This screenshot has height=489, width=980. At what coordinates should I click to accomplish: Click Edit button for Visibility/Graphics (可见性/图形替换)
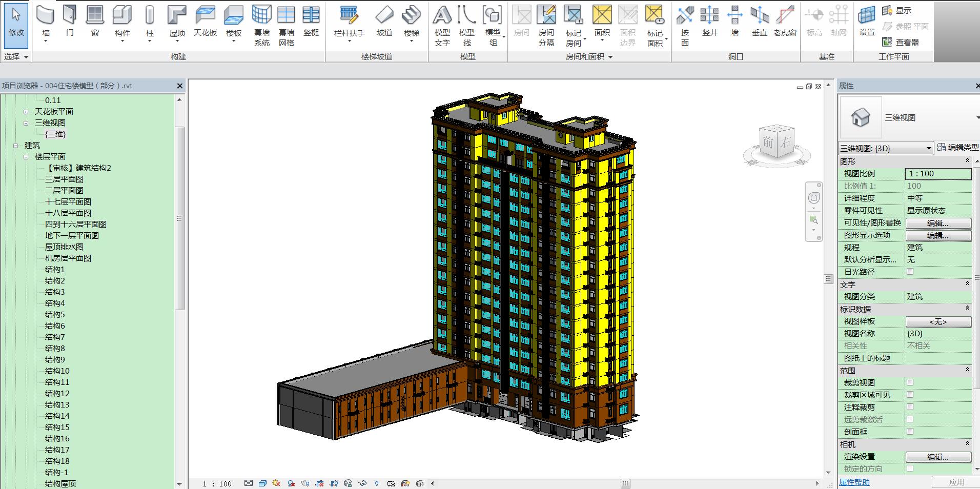(x=938, y=223)
